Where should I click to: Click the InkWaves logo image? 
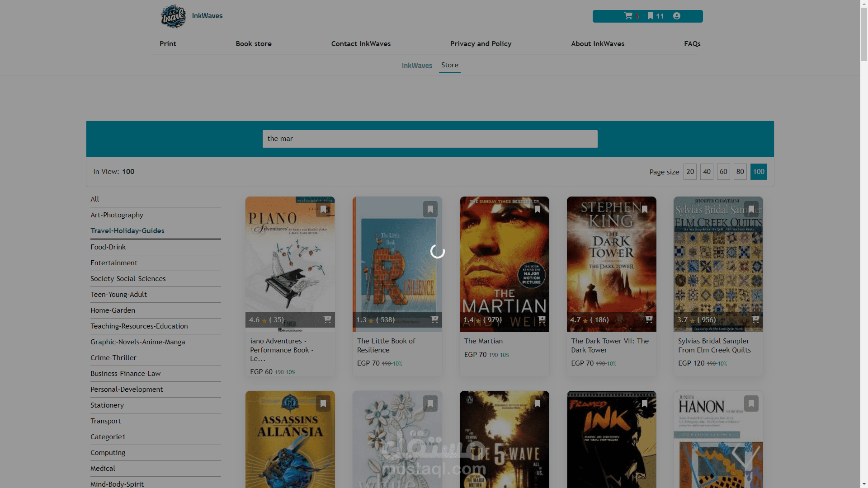[x=174, y=16]
